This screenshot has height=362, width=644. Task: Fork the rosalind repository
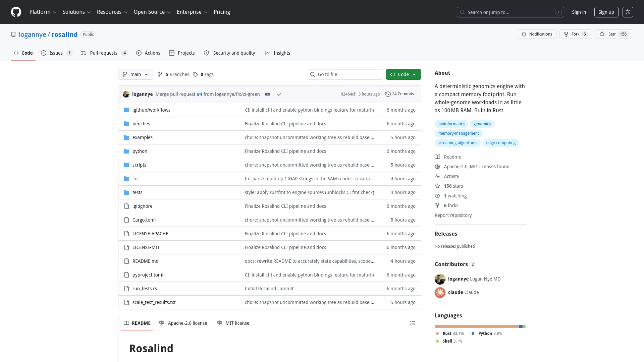(576, 34)
